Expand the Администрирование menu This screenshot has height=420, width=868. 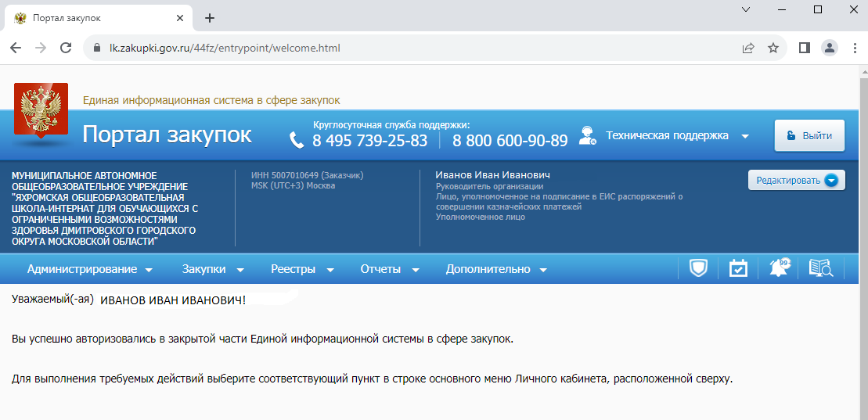coord(89,269)
